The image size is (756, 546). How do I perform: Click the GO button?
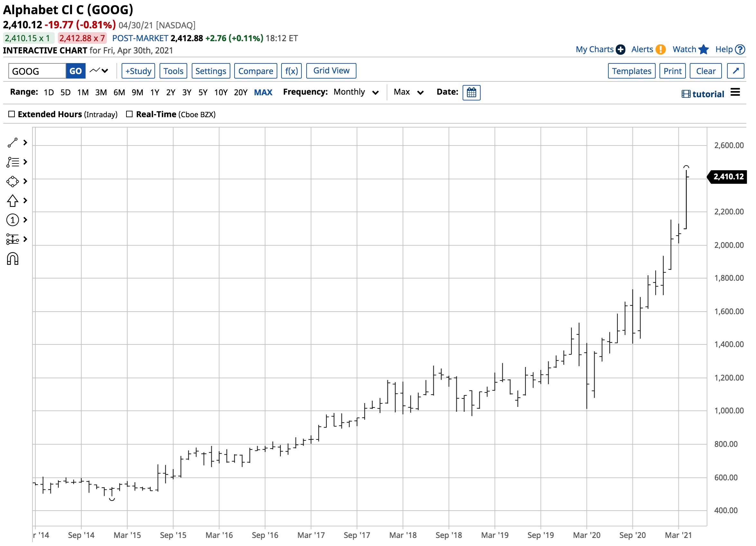76,71
